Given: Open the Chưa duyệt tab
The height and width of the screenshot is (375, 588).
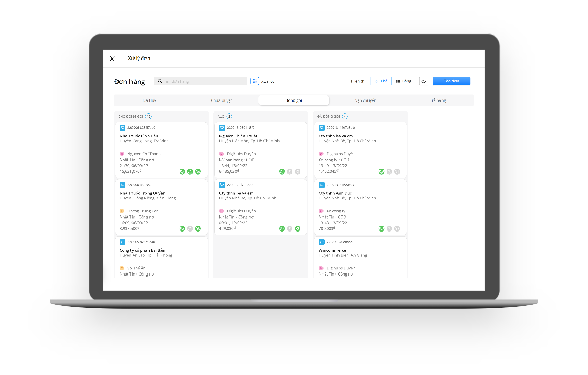Looking at the screenshot, I should pyautogui.click(x=221, y=100).
